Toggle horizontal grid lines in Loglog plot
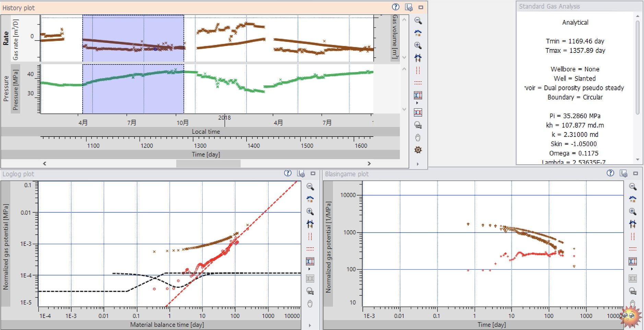Image resolution: width=644 pixels, height=330 pixels. pos(310,249)
